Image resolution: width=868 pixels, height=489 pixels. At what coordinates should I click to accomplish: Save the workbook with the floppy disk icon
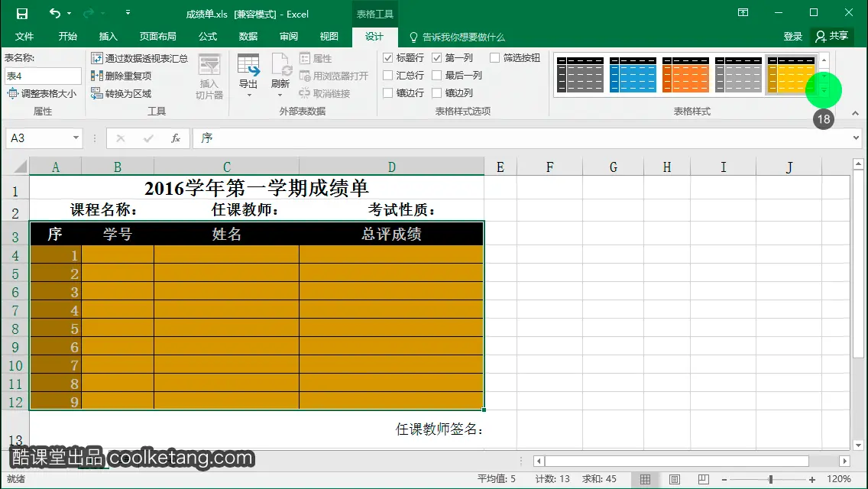[21, 14]
